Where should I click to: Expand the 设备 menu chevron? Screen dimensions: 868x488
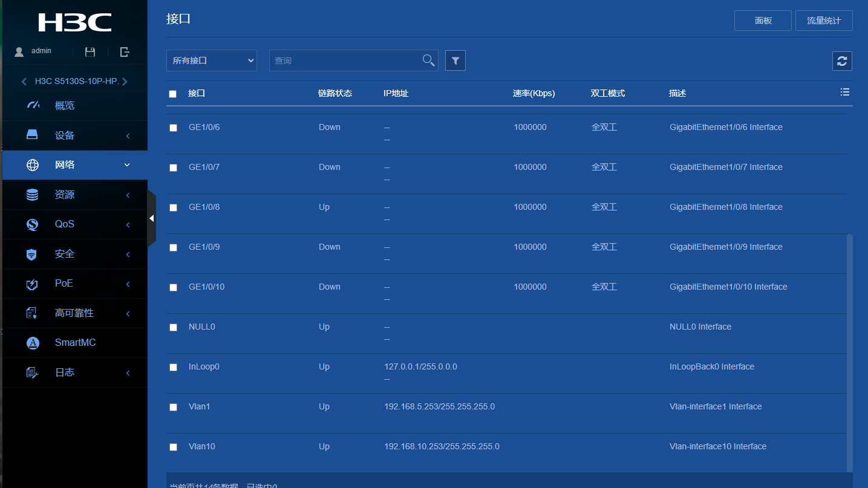(128, 135)
